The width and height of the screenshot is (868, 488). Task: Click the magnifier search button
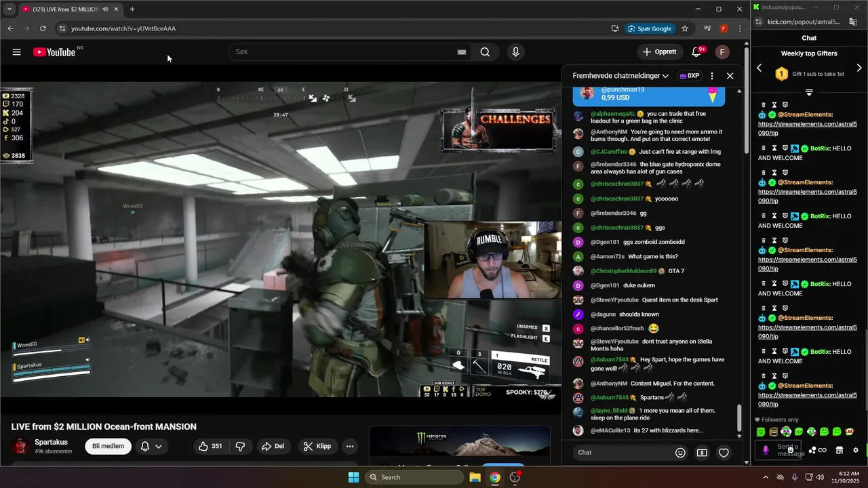click(x=485, y=52)
